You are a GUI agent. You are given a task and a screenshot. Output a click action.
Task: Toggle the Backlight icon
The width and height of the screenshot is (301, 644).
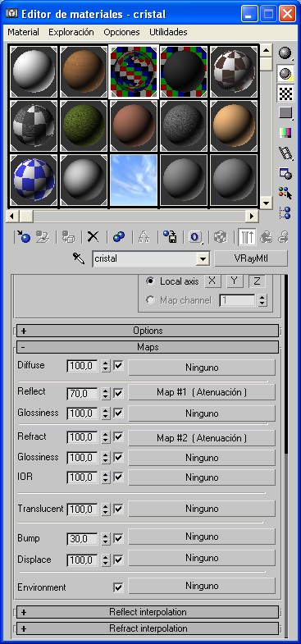(285, 73)
